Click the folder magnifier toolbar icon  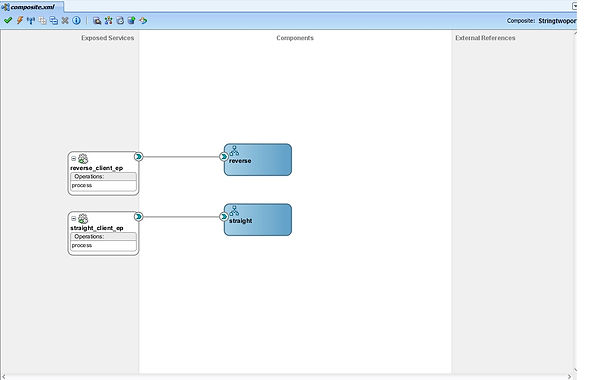[97, 21]
